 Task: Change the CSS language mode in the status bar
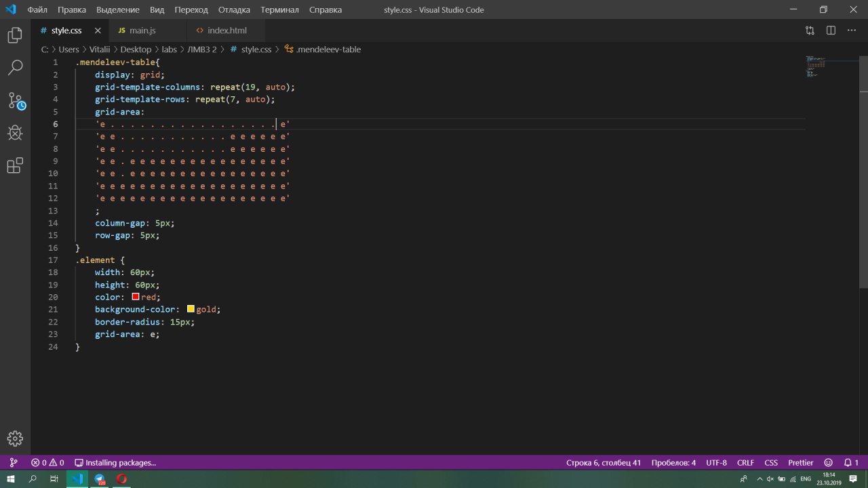[771, 463]
